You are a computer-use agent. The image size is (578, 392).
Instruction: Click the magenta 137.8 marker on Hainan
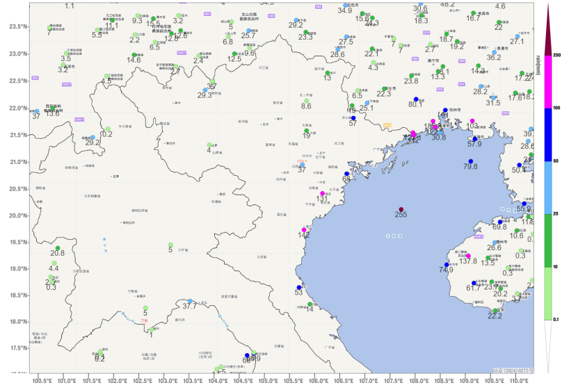(x=469, y=256)
